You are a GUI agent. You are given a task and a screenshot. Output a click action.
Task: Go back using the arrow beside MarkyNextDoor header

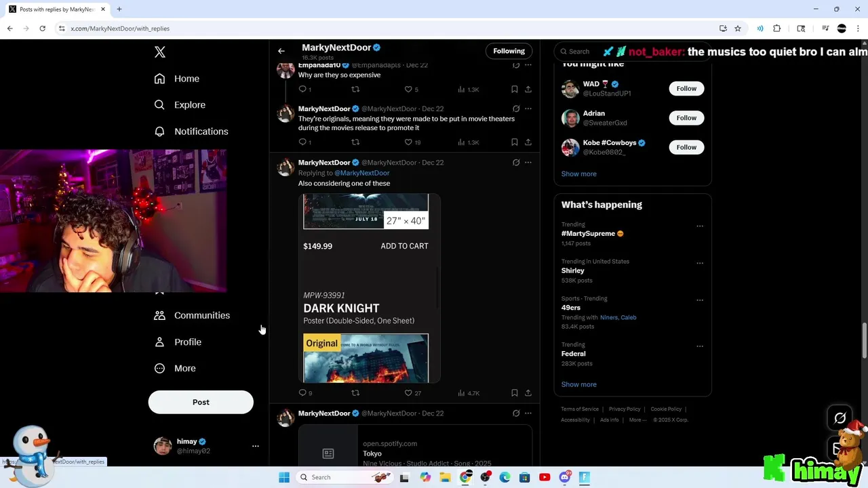[x=281, y=51]
